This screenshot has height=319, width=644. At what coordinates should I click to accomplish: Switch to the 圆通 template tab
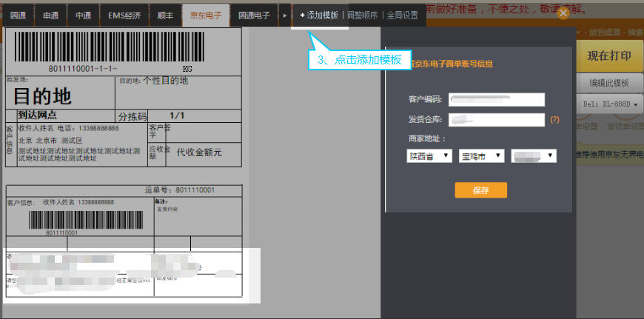(x=19, y=16)
